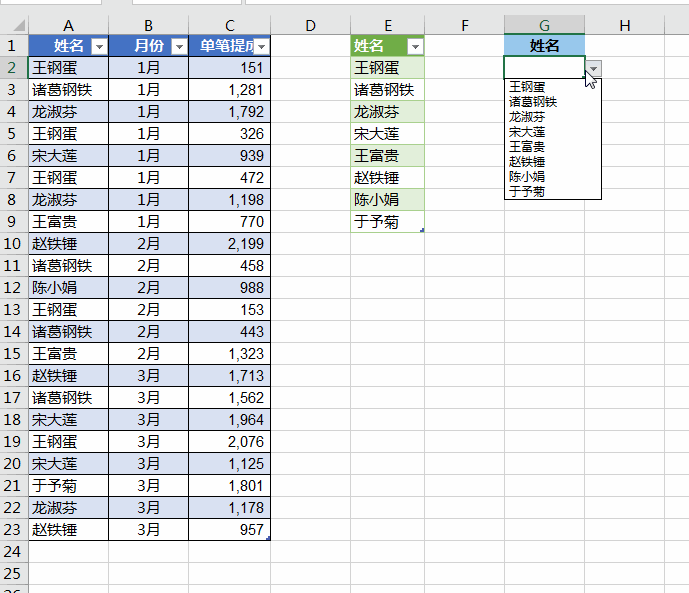Select column A header
Screen dimensions: 689x593
tap(69, 25)
